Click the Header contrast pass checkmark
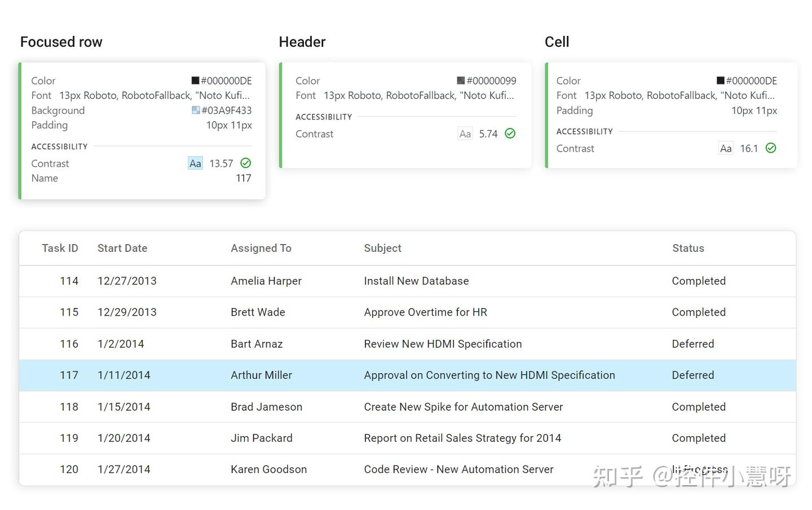This screenshot has width=812, height=510. coord(510,134)
